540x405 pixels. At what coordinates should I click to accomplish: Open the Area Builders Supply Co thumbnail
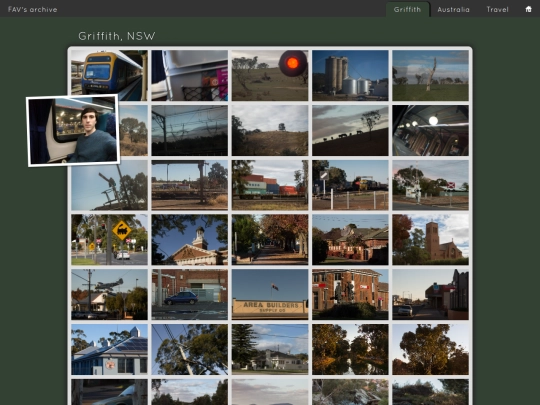270,294
